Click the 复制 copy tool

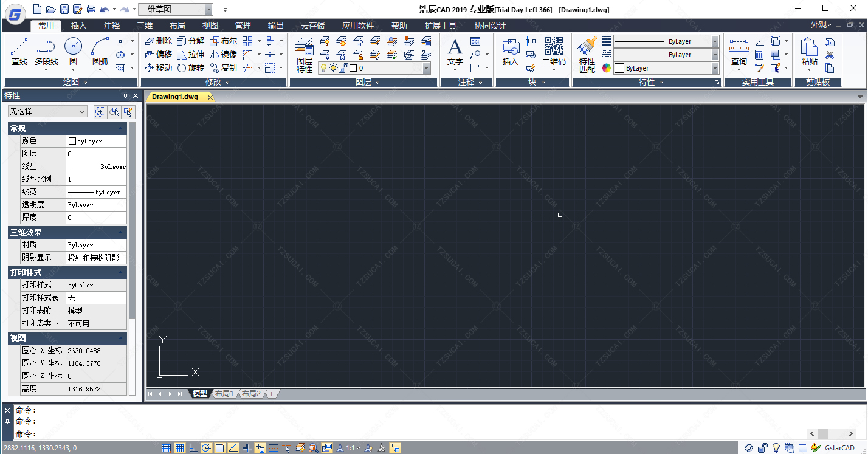click(223, 67)
